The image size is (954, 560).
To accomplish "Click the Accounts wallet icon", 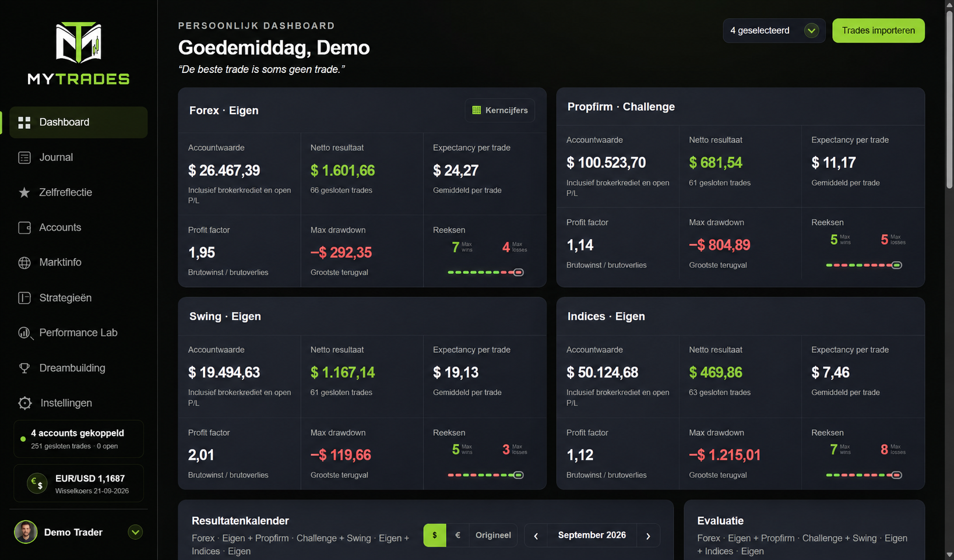I will tap(24, 228).
